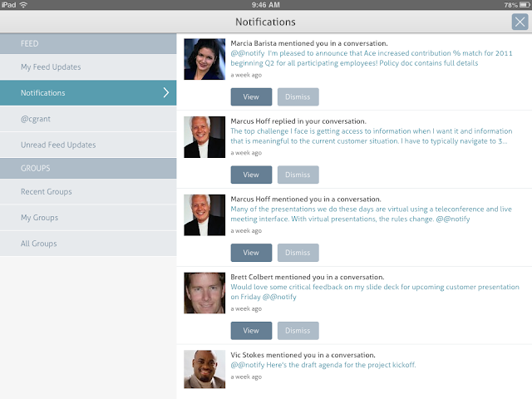
Task: Open My Feed Updates in sidebar
Action: (x=88, y=66)
